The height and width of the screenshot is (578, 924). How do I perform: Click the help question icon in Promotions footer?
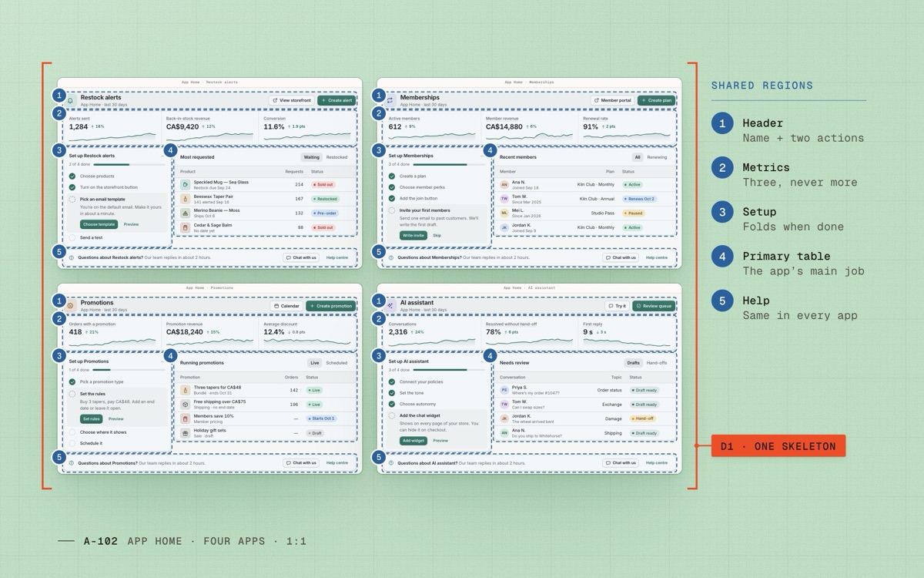(72, 463)
